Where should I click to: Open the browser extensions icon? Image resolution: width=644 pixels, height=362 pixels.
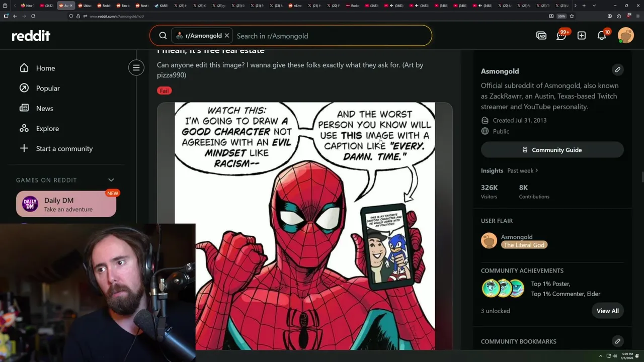coord(619,16)
